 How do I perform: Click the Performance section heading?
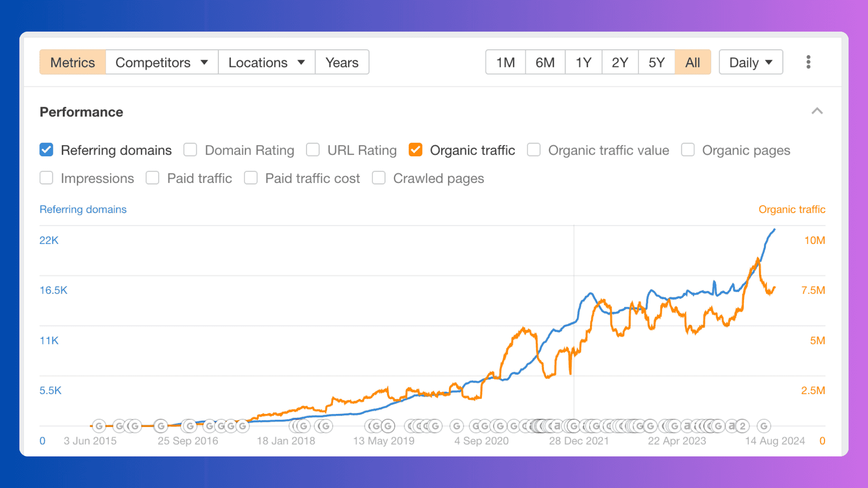(81, 112)
